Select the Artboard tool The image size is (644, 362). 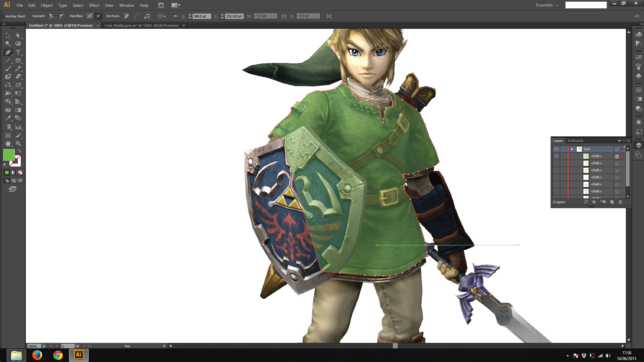(8, 135)
